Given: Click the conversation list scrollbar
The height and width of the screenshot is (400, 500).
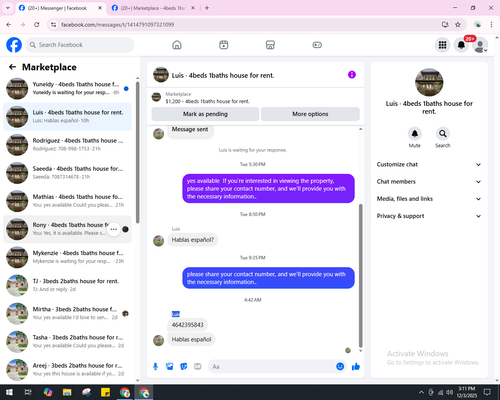Looking at the screenshot, I should point(138,152).
